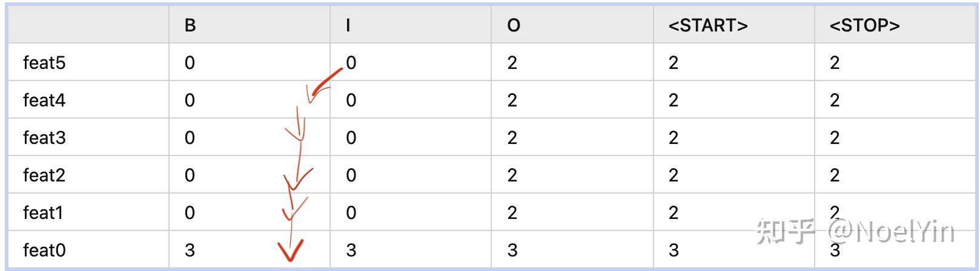The height and width of the screenshot is (271, 980).
Task: Click the red arrowhead in feat0 row
Action: (x=290, y=250)
